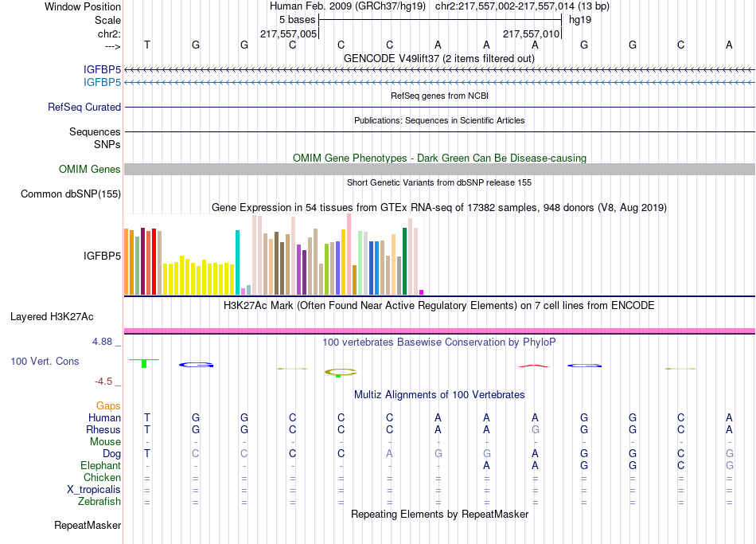Open the H3K27Ac Mark ENCODE track title
Image resolution: width=756 pixels, height=544 pixels.
click(x=439, y=306)
